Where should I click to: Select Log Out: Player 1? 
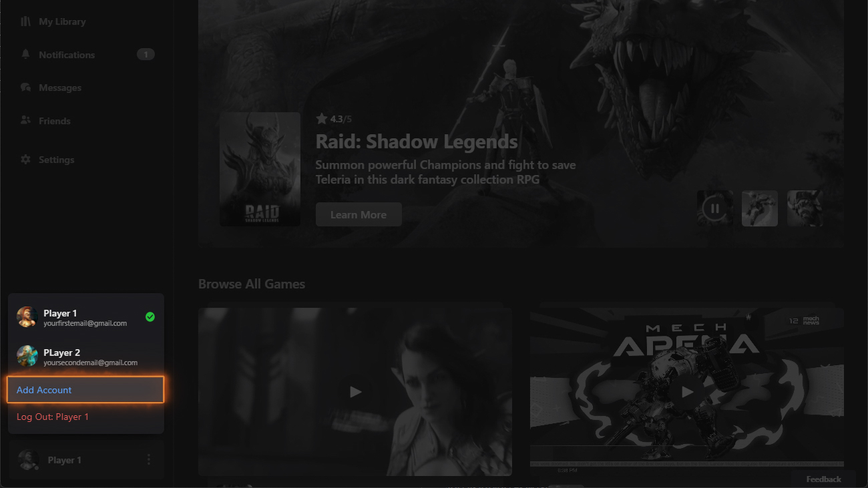(53, 417)
